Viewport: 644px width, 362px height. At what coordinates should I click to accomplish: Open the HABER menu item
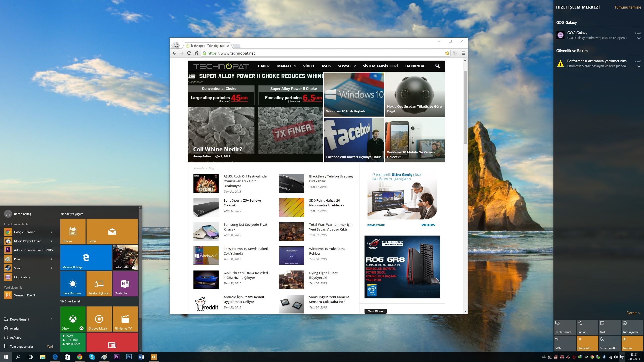(x=263, y=66)
